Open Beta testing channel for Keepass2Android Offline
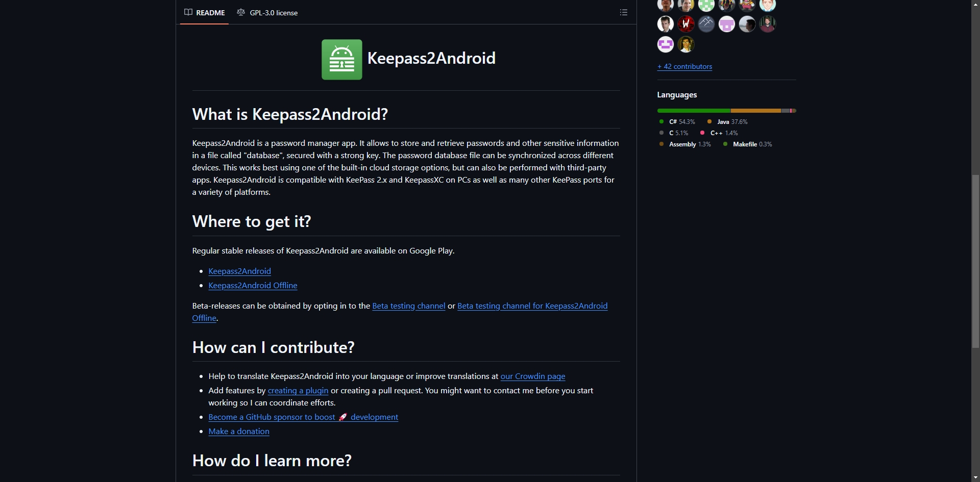980x482 pixels. coord(532,306)
